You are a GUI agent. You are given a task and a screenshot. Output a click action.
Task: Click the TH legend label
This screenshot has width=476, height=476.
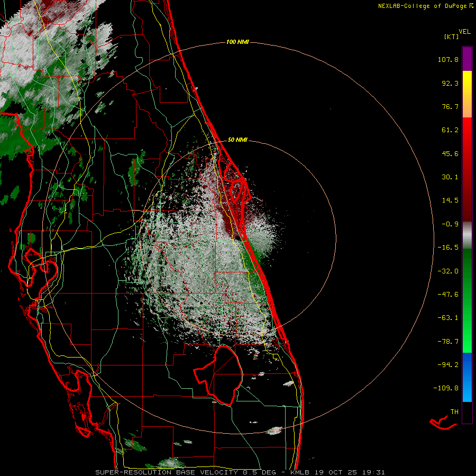pyautogui.click(x=454, y=412)
